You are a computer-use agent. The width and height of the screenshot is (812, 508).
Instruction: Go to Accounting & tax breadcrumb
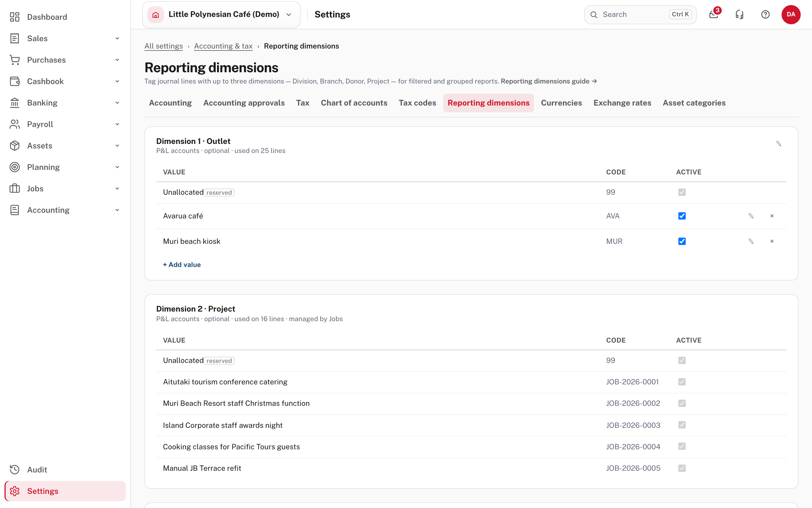pyautogui.click(x=223, y=46)
